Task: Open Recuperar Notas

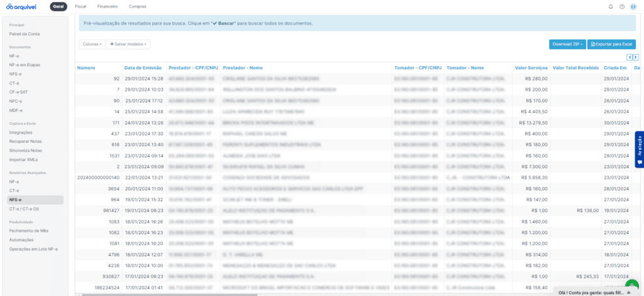Action: 25,142
